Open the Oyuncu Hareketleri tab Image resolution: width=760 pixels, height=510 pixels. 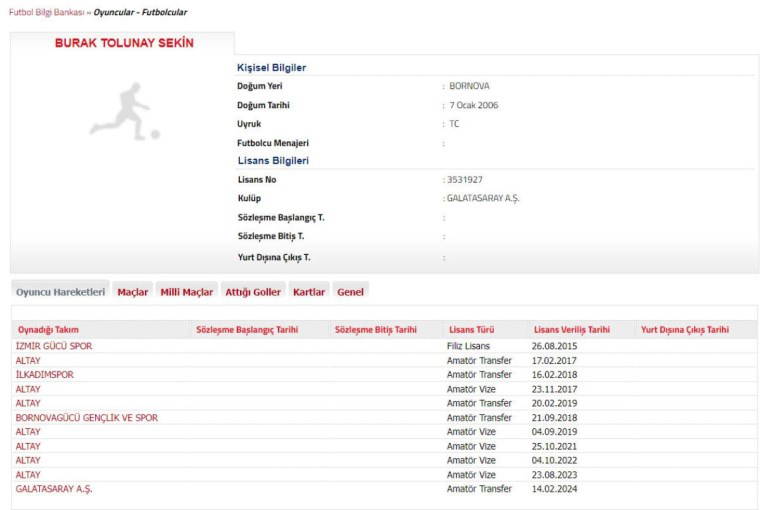tap(60, 292)
